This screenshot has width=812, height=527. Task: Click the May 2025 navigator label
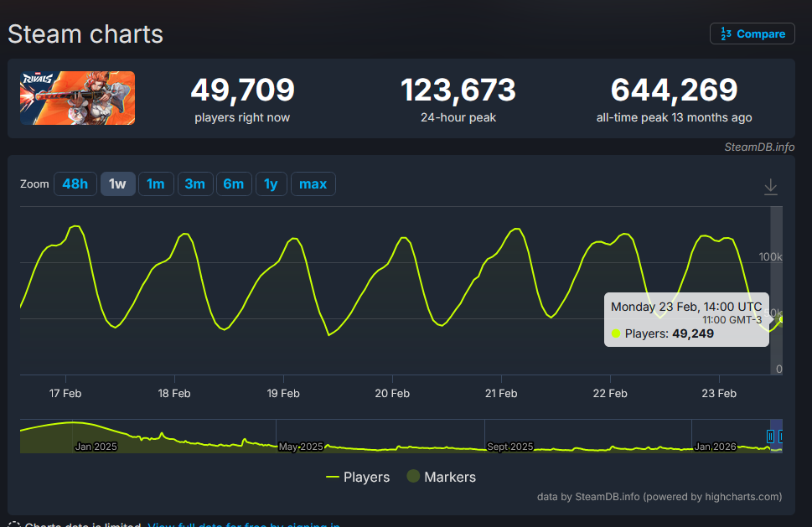(301, 447)
